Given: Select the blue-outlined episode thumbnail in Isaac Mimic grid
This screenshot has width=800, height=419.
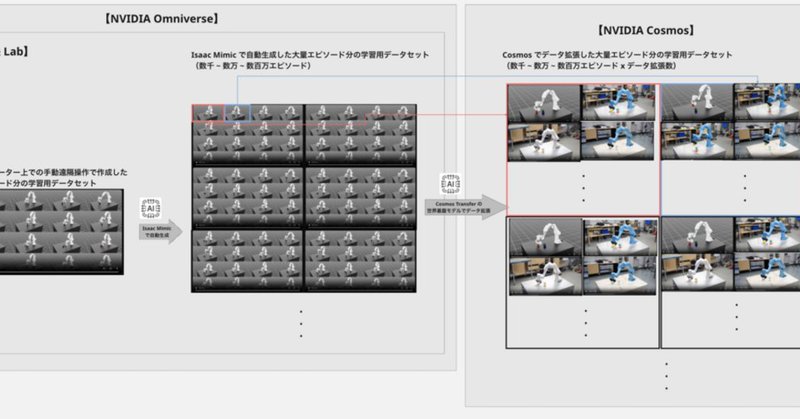Looking at the screenshot, I should (237, 113).
